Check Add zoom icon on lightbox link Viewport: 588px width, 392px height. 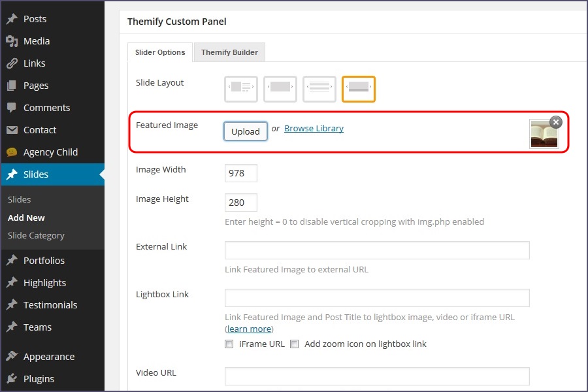pos(295,344)
